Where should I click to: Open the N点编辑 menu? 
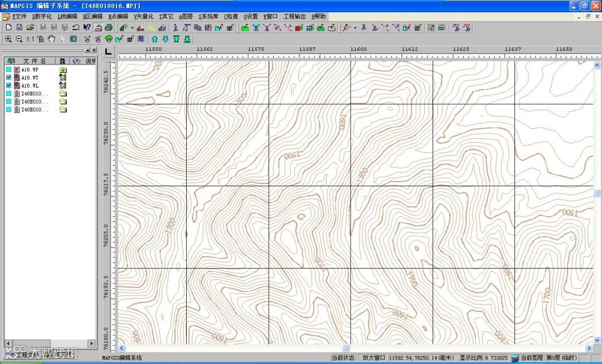pos(118,17)
